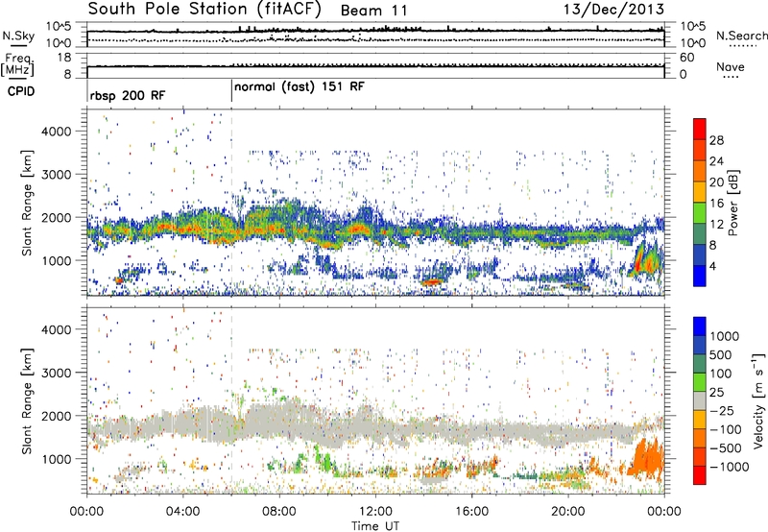
Task: Click the power colorbar tick '4'
Action: click(x=712, y=266)
